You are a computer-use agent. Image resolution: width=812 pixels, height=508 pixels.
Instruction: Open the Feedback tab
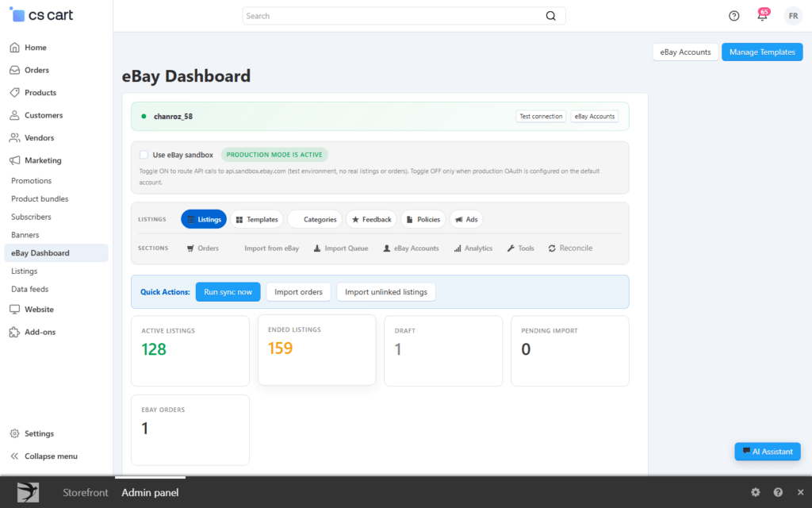371,219
